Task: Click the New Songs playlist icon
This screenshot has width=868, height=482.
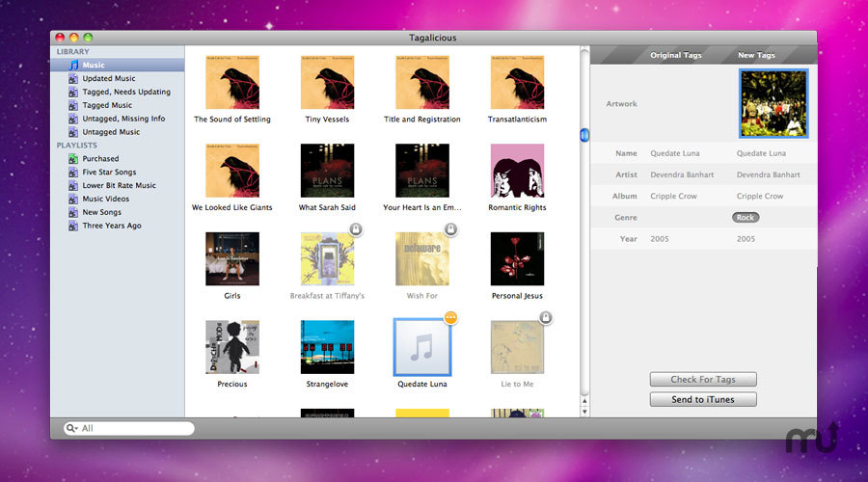Action: (73, 212)
